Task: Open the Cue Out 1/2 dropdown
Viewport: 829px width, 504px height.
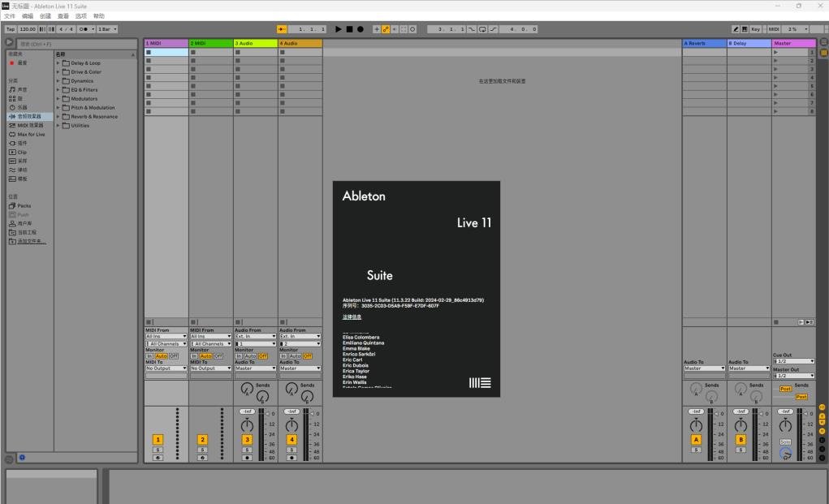Action: pyautogui.click(x=793, y=361)
